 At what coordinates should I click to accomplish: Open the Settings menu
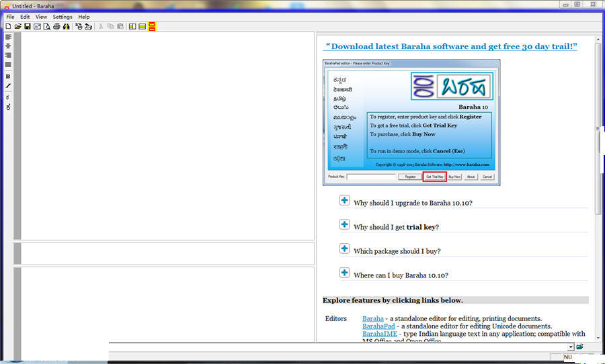(63, 17)
